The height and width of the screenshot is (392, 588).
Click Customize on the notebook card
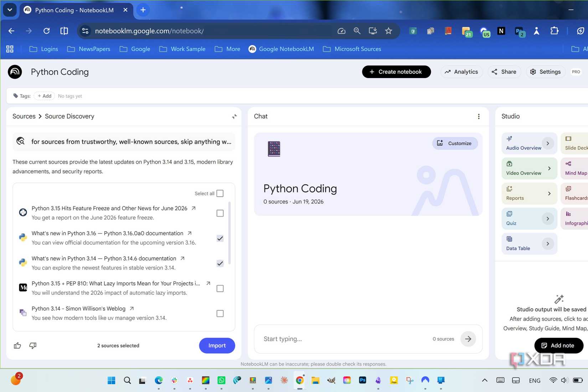(455, 143)
